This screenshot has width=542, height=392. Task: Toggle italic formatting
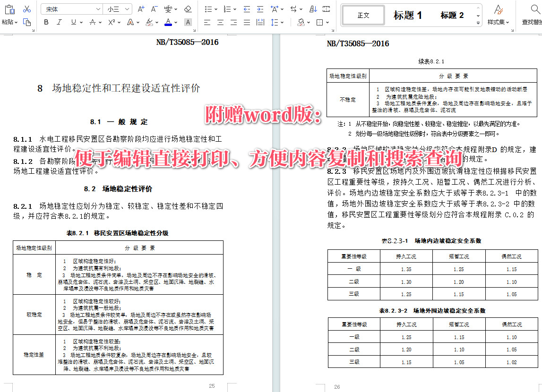59,22
